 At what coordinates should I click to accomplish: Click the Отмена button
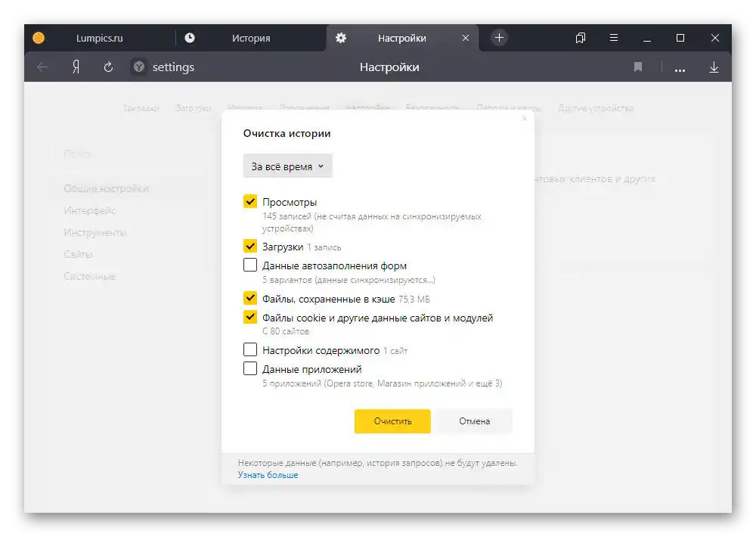click(475, 421)
